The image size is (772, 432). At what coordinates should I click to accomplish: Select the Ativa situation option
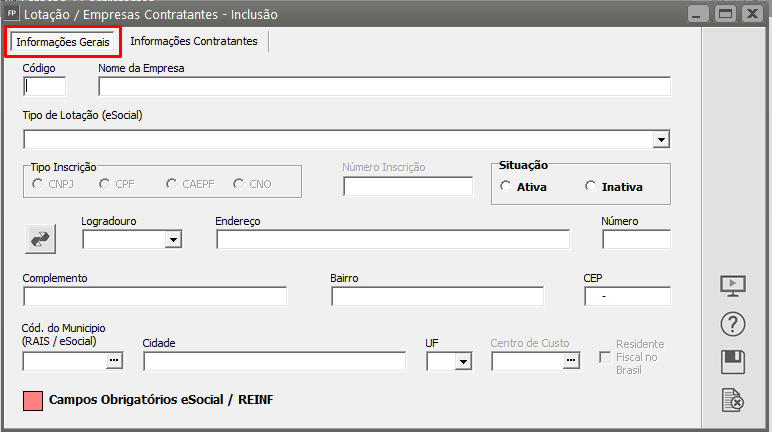coord(506,186)
